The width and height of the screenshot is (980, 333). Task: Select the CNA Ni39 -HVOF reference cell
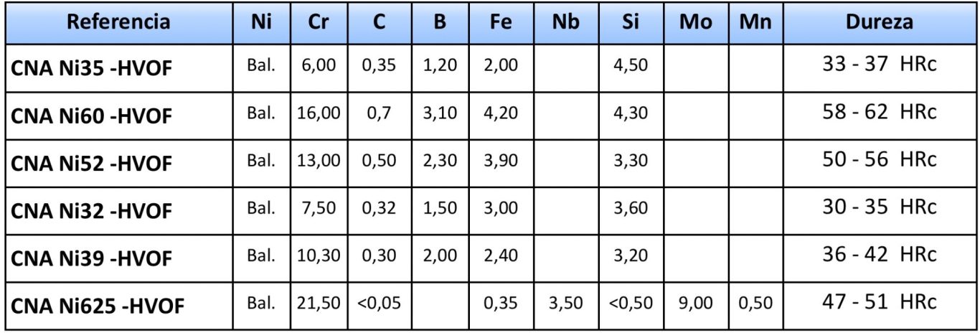tap(119, 258)
